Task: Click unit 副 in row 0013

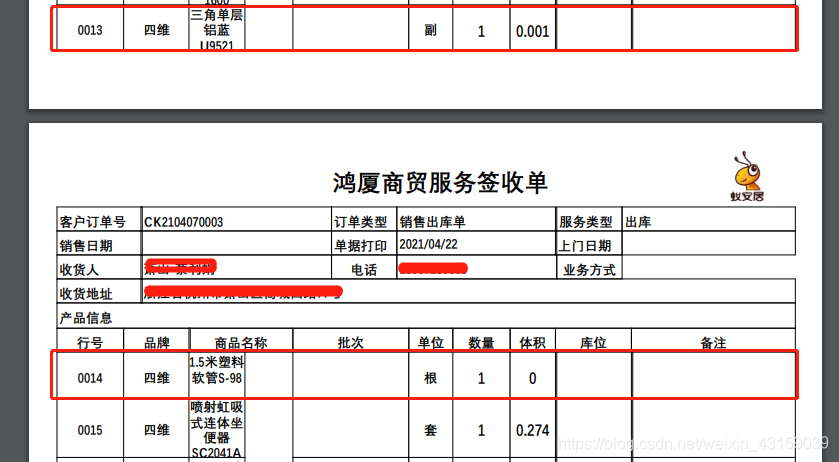Action: [x=431, y=31]
